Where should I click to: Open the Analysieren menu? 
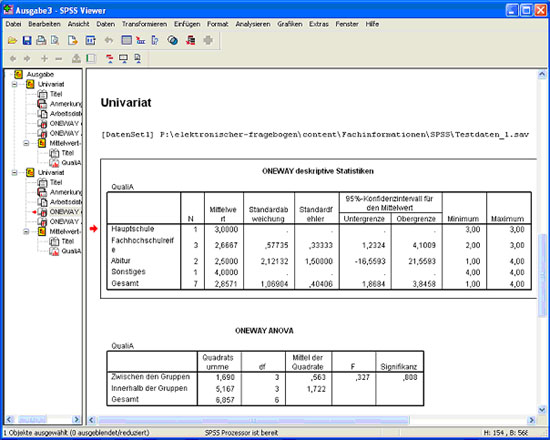click(253, 24)
